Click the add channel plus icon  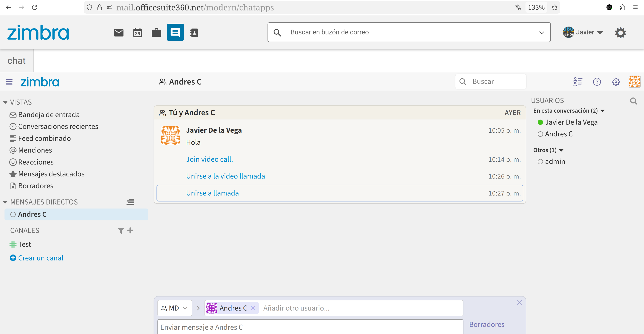(x=130, y=230)
